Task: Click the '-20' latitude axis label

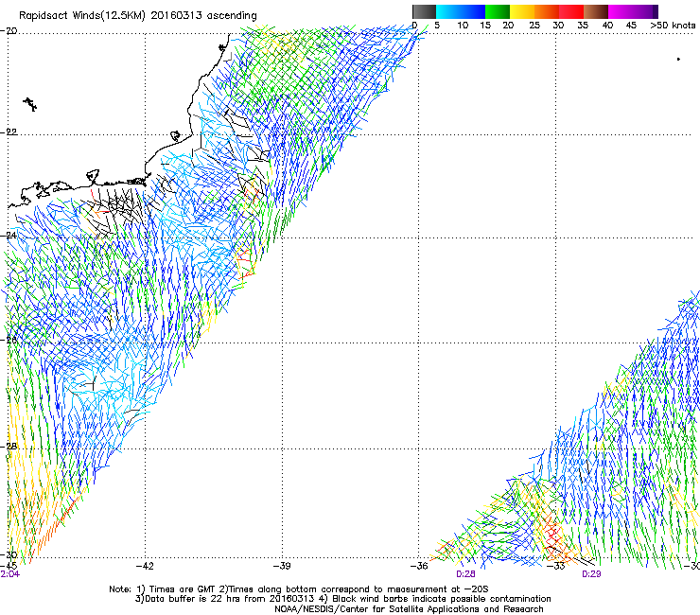Action: click(9, 31)
